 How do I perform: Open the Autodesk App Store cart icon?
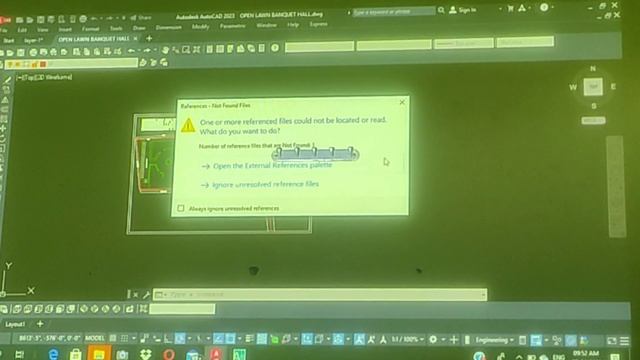510,9
